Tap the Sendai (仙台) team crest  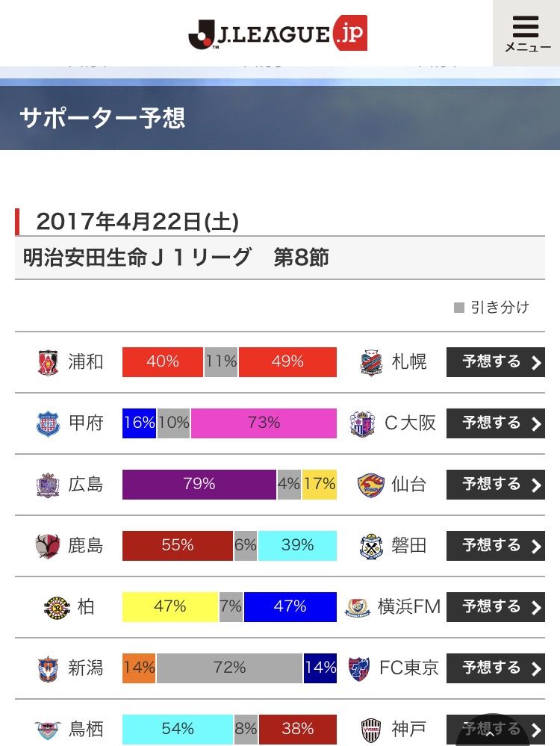tap(371, 485)
